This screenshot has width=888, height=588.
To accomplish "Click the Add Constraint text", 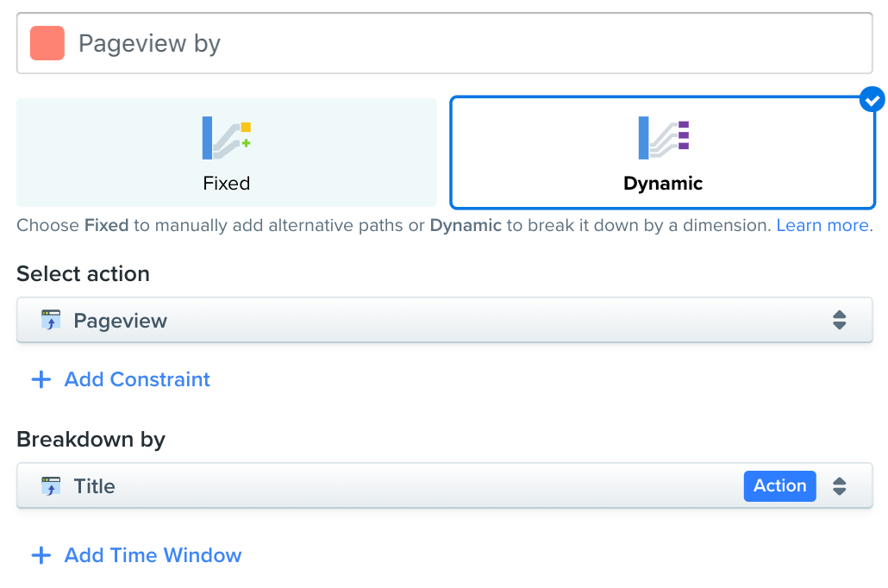I will 137,380.
